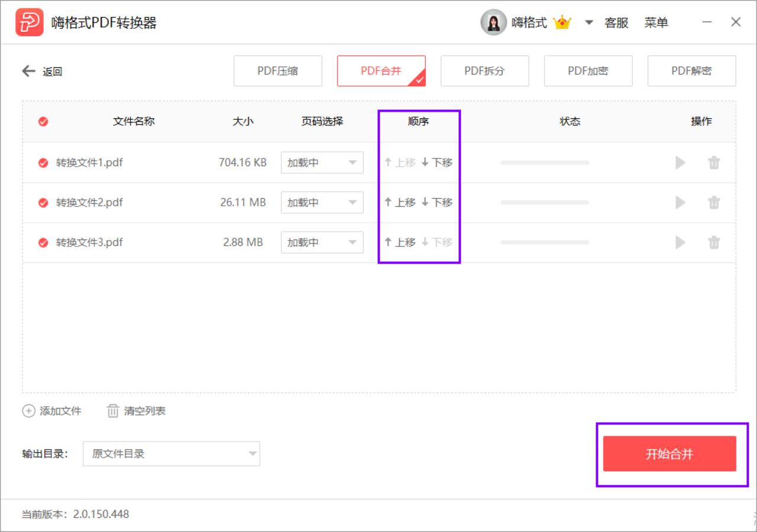
Task: Click the VIP crown icon
Action: (x=562, y=23)
